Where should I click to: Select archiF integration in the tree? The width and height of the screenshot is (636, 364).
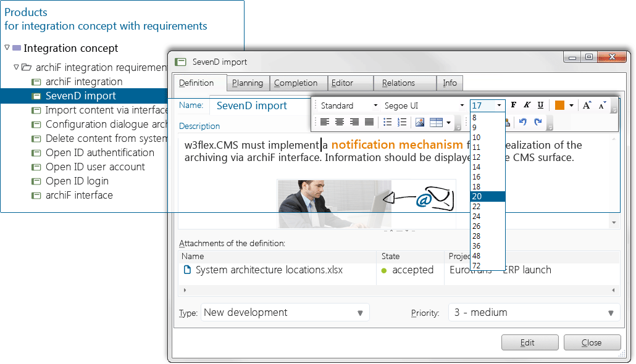pos(84,81)
